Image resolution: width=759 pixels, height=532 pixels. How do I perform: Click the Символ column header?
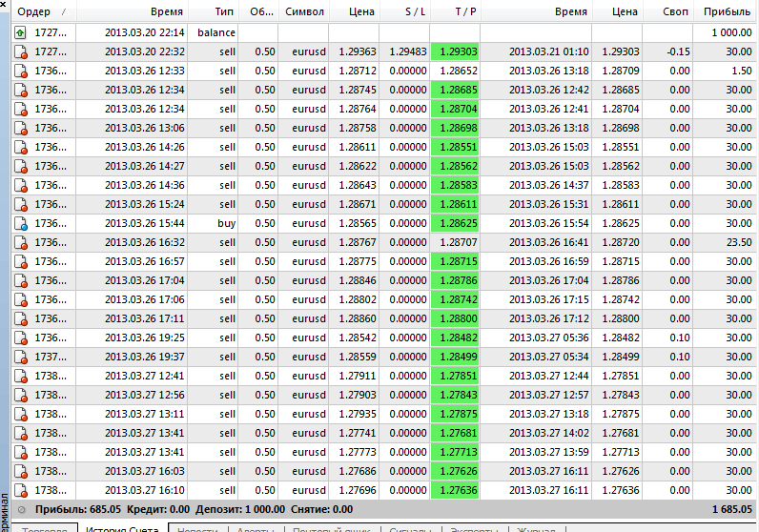[x=304, y=11]
